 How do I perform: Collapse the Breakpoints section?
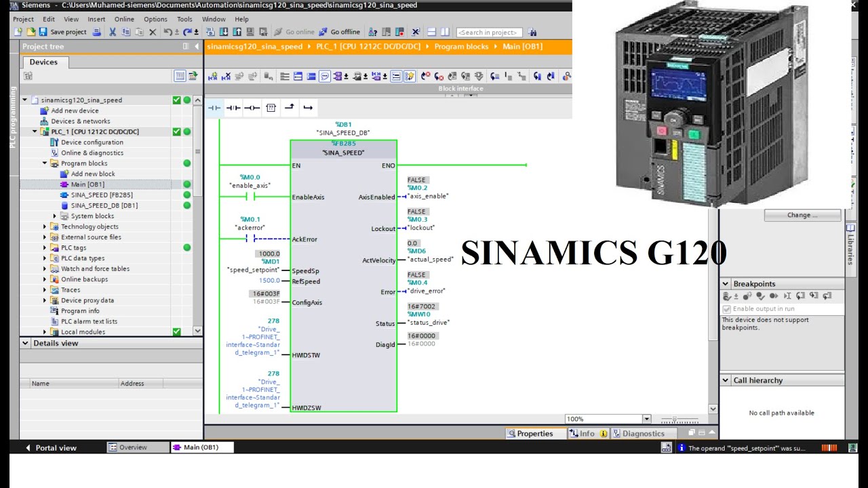(726, 284)
